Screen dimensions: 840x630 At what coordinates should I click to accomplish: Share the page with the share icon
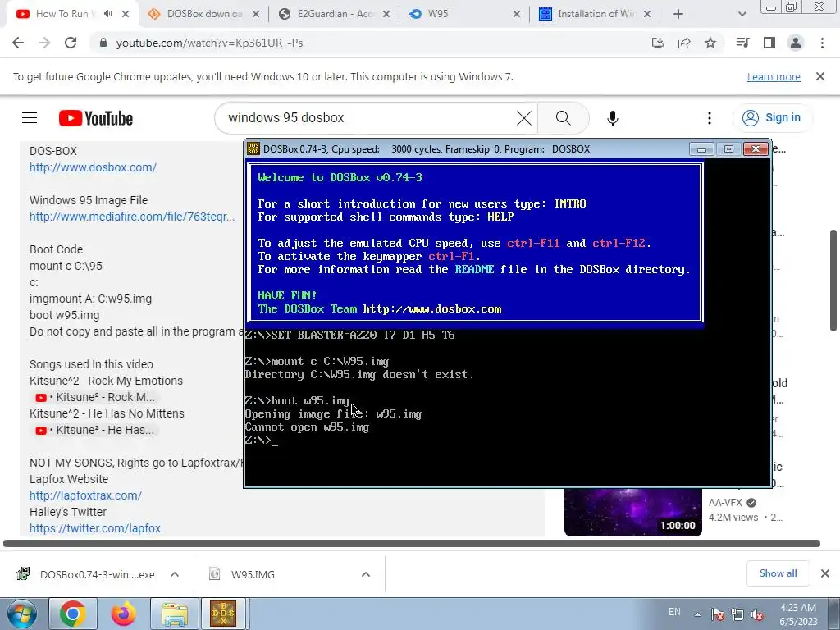[x=684, y=43]
